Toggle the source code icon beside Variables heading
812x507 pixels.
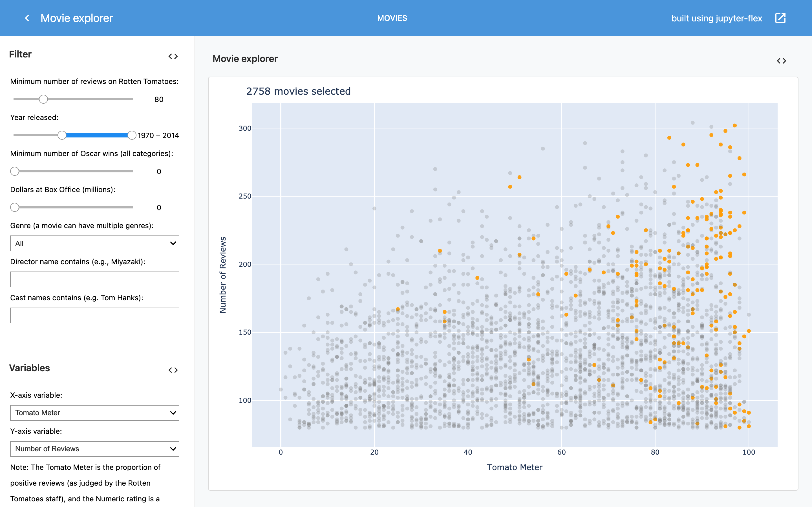click(x=173, y=370)
